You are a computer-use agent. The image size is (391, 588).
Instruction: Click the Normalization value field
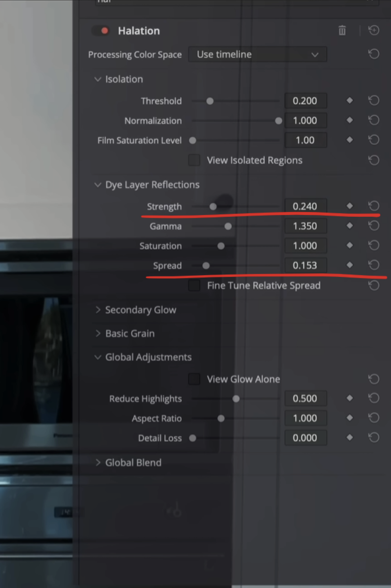[305, 121]
